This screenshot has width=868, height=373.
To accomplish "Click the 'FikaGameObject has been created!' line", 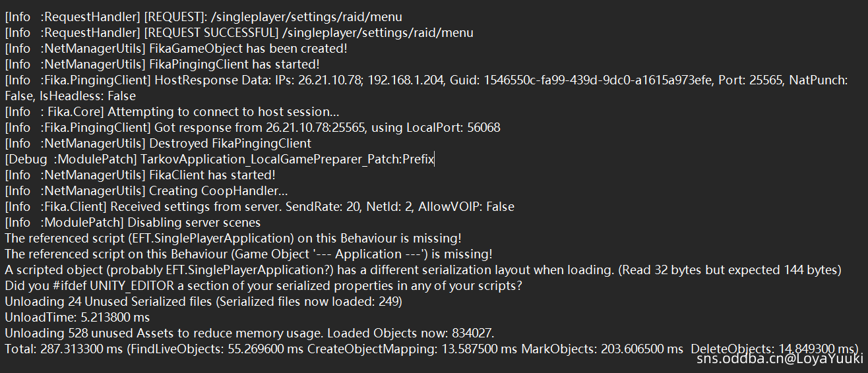I will tap(175, 49).
